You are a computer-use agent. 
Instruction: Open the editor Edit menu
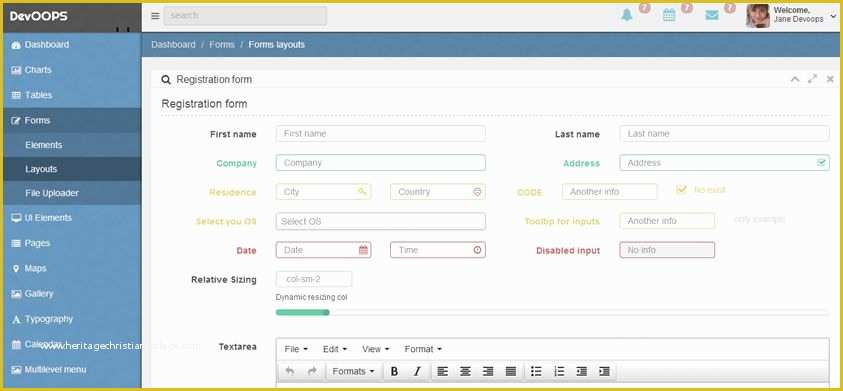(335, 349)
